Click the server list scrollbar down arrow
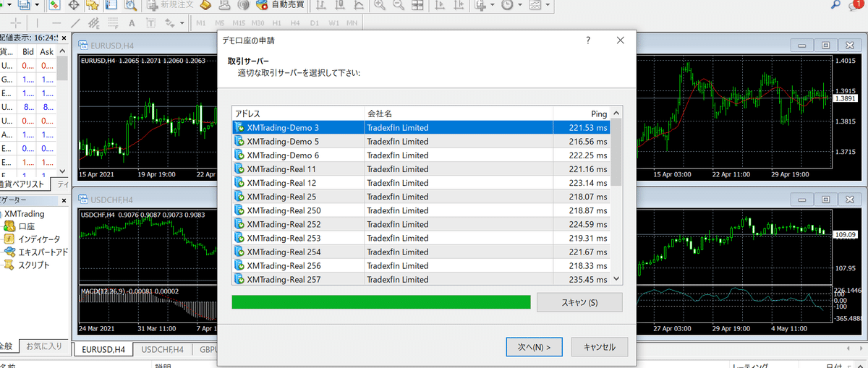The image size is (868, 368). coord(616,278)
